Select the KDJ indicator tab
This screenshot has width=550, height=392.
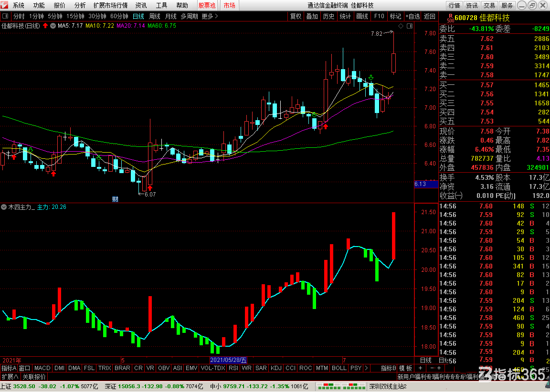click(276, 368)
